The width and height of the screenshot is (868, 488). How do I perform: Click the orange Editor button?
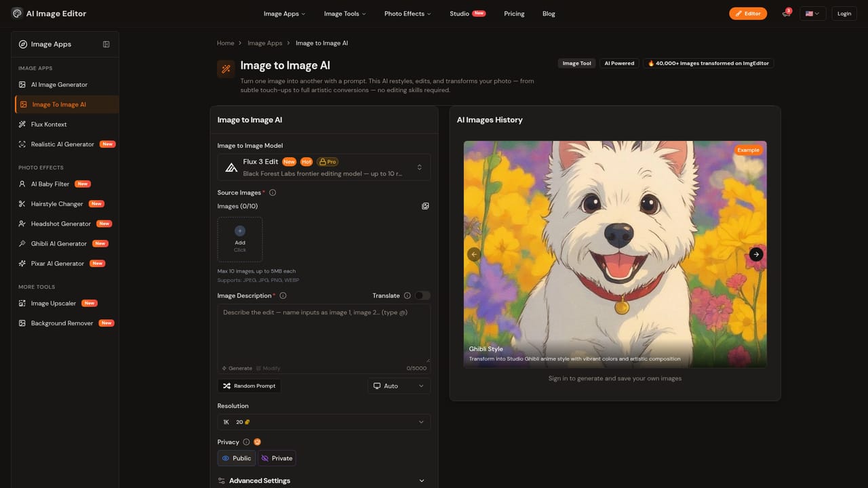tap(748, 14)
